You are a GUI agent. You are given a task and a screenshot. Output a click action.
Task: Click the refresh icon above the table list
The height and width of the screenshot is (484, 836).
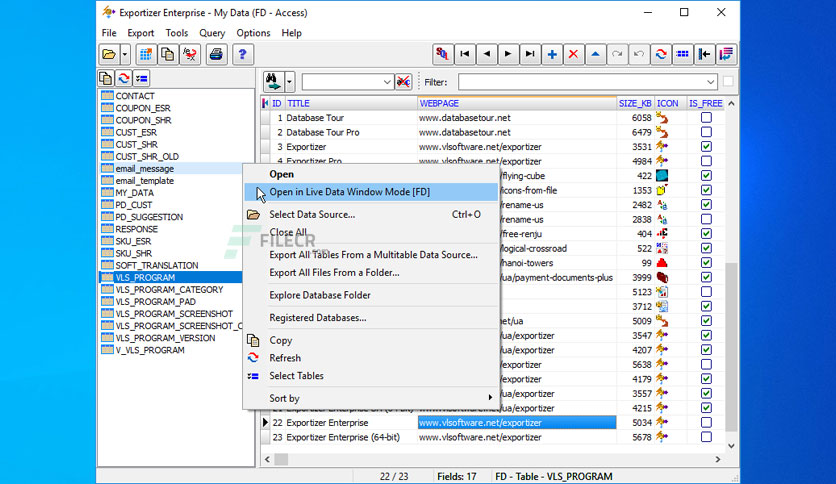(x=124, y=78)
